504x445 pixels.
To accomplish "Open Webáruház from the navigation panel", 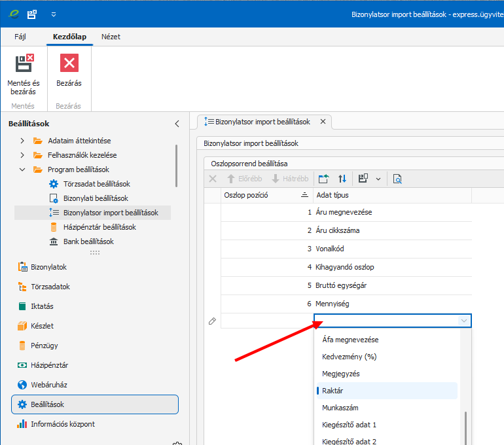I will (x=48, y=385).
